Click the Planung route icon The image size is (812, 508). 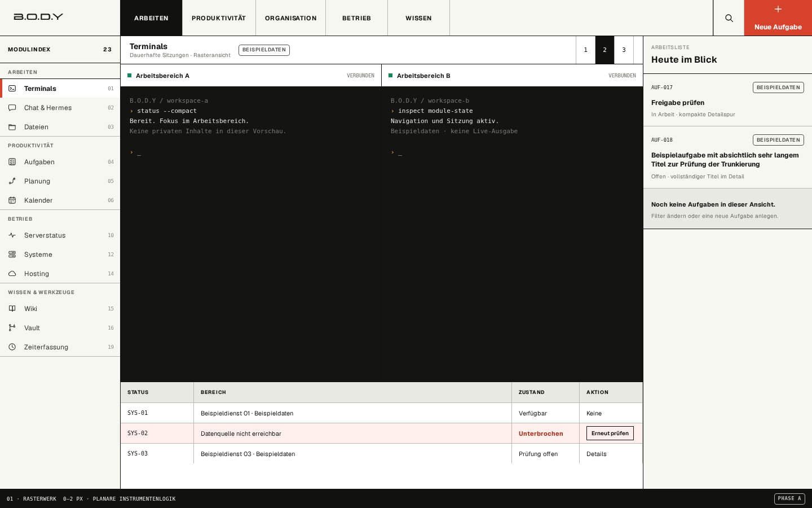(12, 181)
